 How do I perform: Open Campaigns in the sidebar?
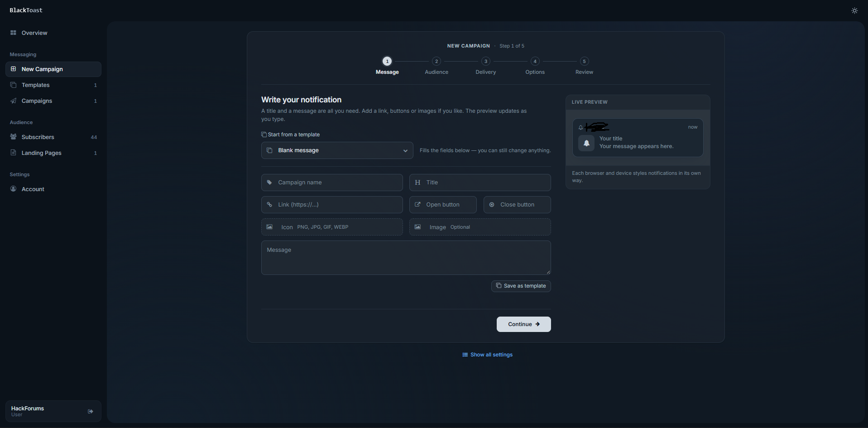53,101
